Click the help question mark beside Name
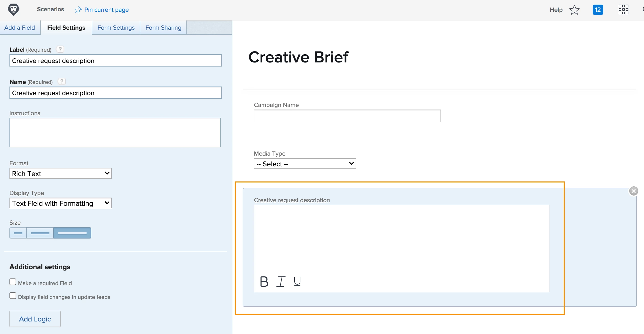This screenshot has width=644, height=334. coord(62,81)
